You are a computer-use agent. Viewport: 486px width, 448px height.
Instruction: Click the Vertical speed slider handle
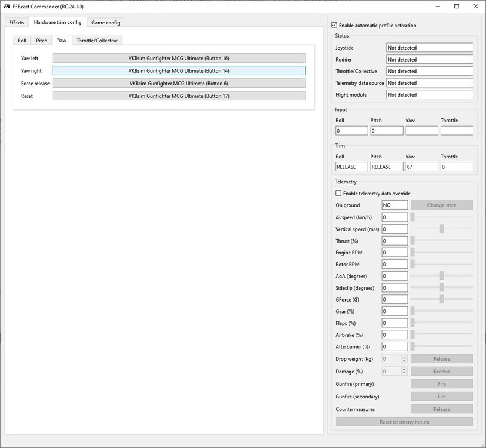click(x=442, y=229)
